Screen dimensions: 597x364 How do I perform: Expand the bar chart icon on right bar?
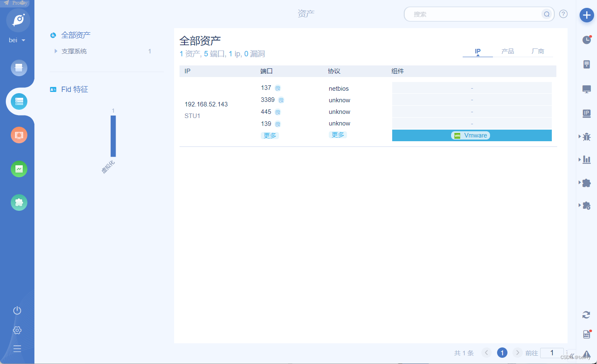[586, 159]
